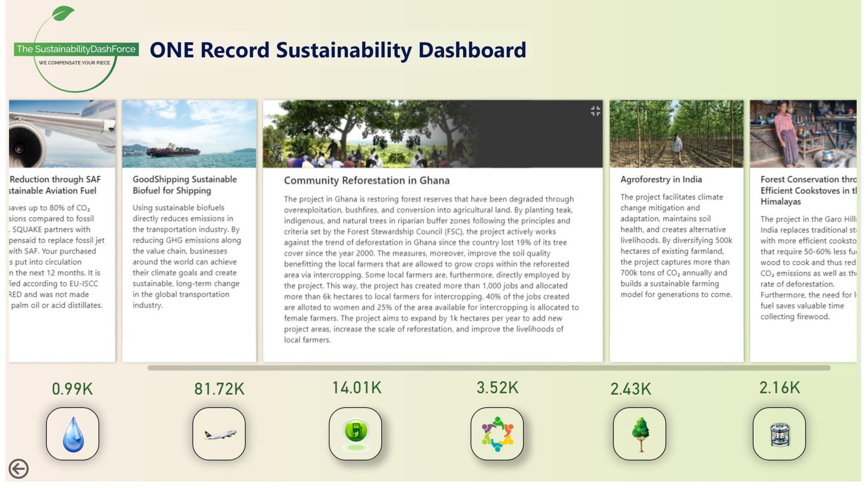Click the cookstove icon tile
Viewport: 868px width, 488px height.
[779, 434]
